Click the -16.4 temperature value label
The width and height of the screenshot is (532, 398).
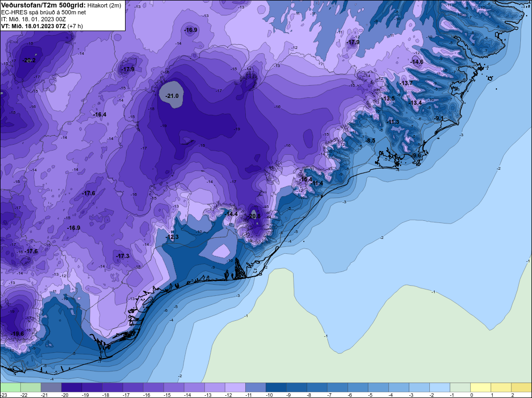[100, 115]
